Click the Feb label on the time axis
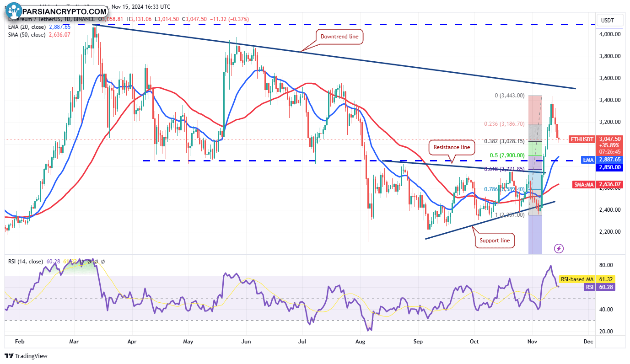Image resolution: width=630 pixels, height=364 pixels. pyautogui.click(x=19, y=342)
